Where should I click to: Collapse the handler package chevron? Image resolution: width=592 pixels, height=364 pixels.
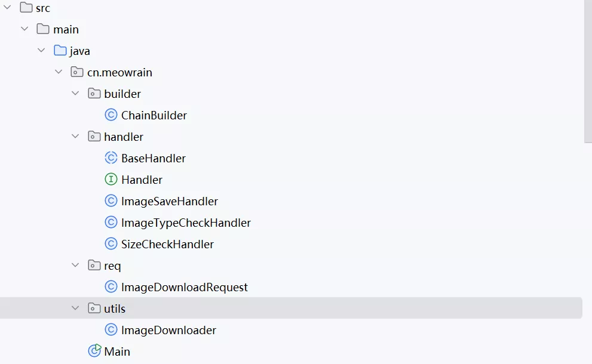(75, 137)
